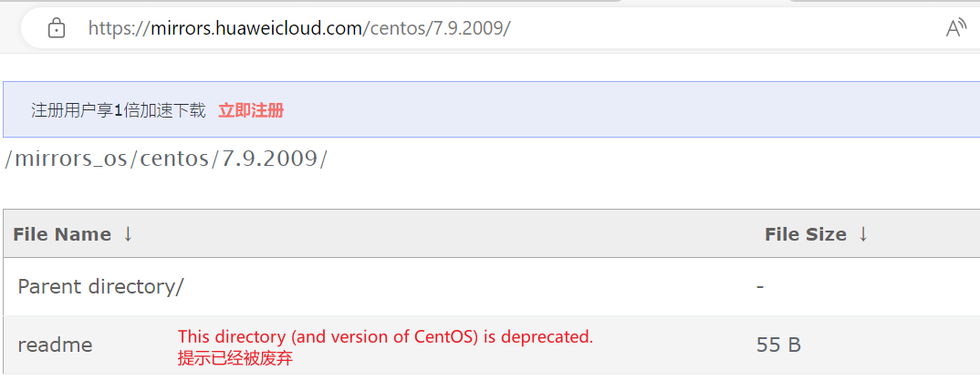This screenshot has width=980, height=381.
Task: Click the 55 B size value
Action: (x=778, y=345)
